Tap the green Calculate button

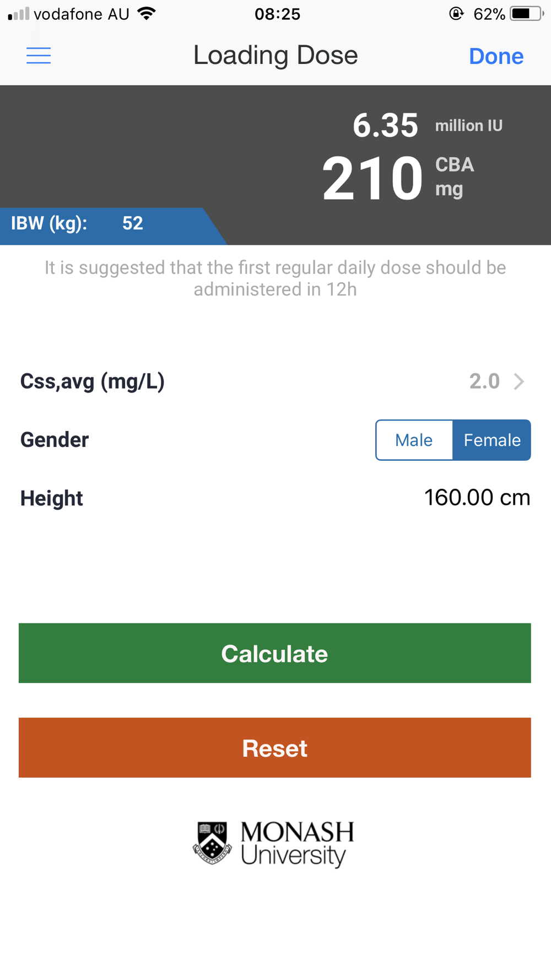(275, 653)
